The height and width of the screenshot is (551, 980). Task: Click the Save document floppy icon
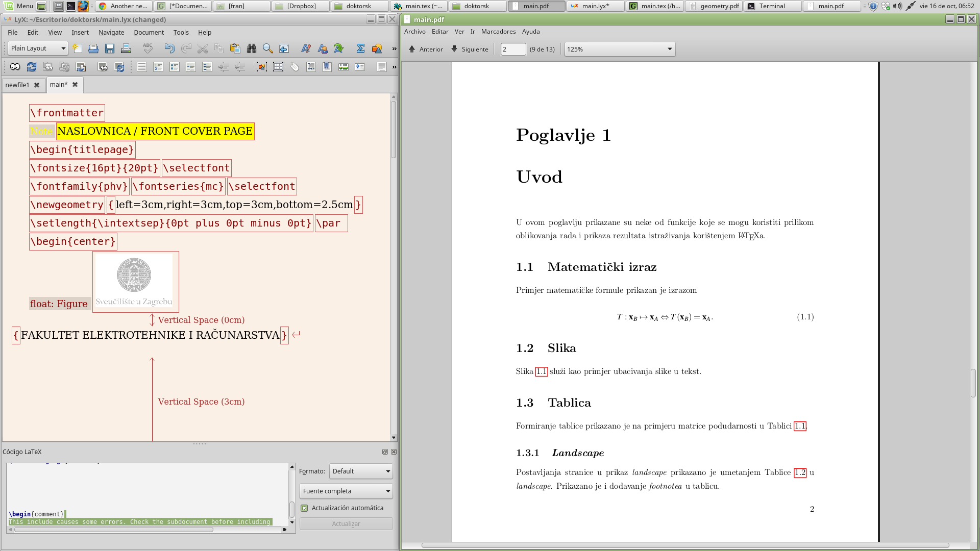tap(110, 48)
